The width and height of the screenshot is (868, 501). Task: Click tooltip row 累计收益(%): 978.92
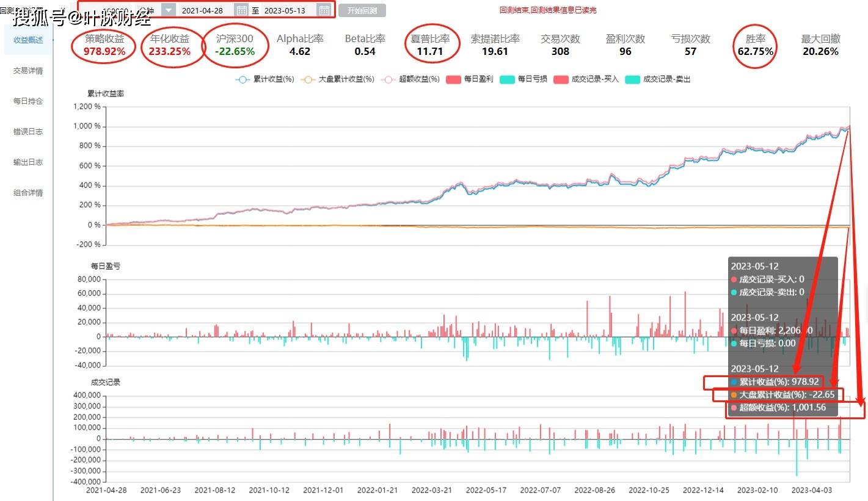click(x=775, y=381)
